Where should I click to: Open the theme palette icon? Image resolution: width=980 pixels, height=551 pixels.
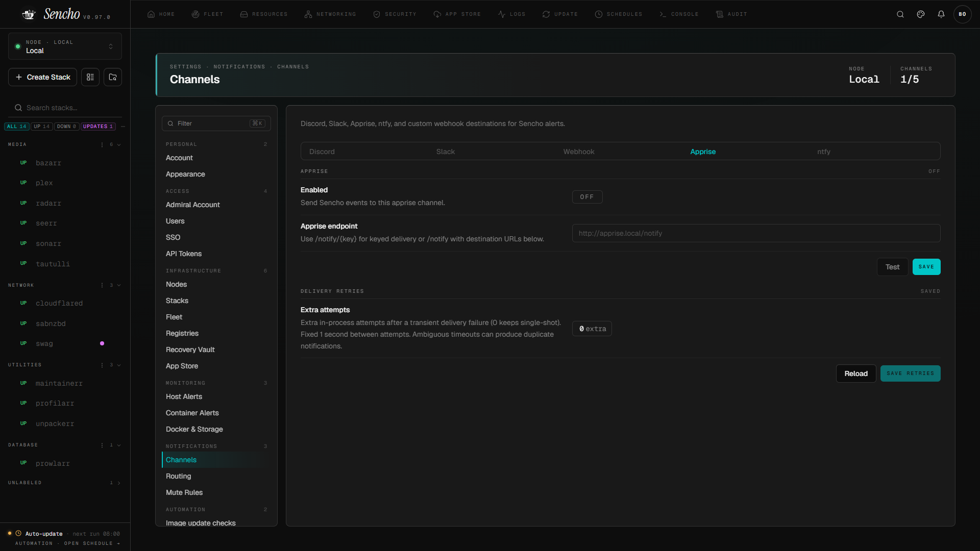921,14
